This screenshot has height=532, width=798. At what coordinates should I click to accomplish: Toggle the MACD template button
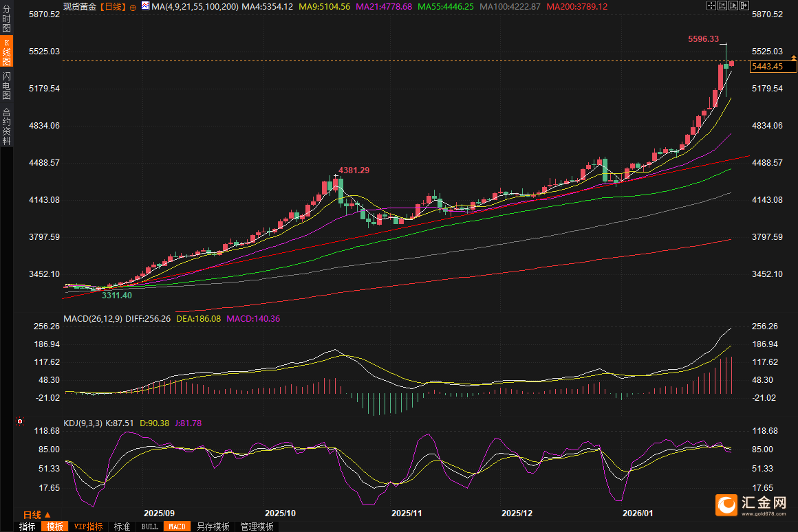coord(177,527)
